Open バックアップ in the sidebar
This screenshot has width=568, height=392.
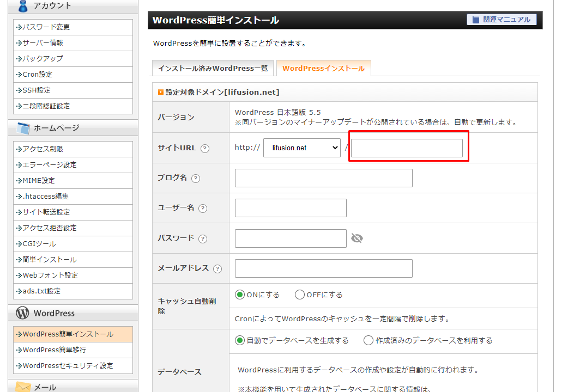pos(73,59)
